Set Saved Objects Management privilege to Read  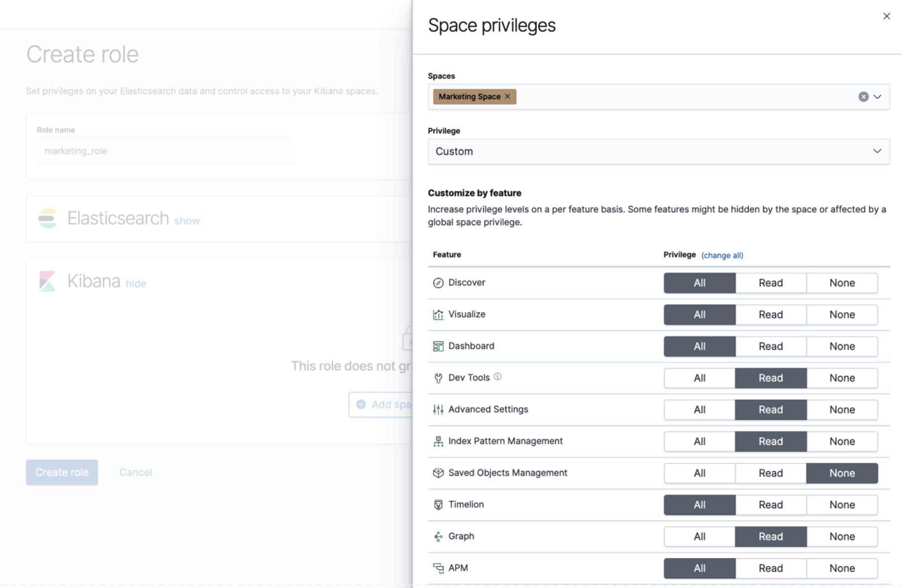point(770,473)
